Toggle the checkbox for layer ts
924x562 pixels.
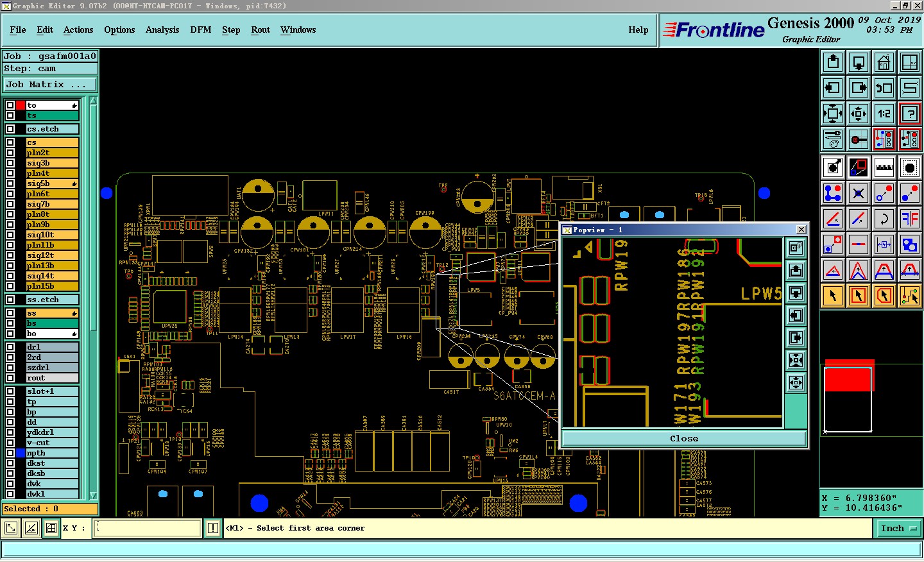point(10,115)
